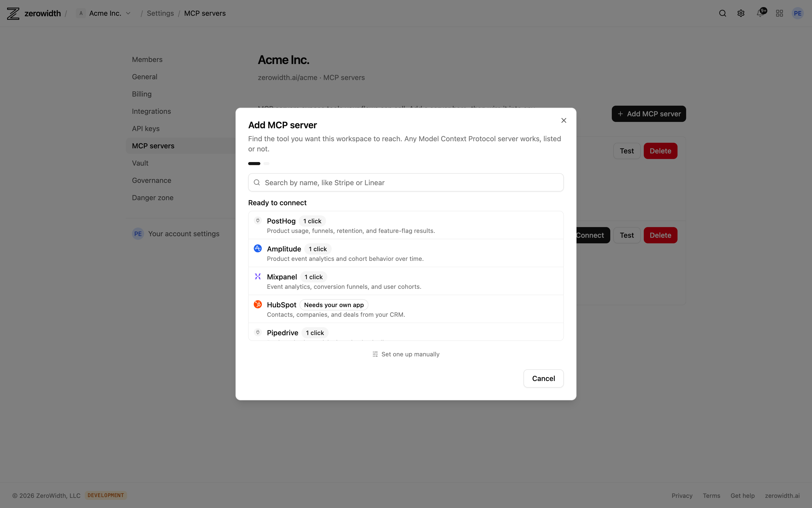The image size is (812, 508).
Task: Open Billing settings section
Action: [x=142, y=94]
